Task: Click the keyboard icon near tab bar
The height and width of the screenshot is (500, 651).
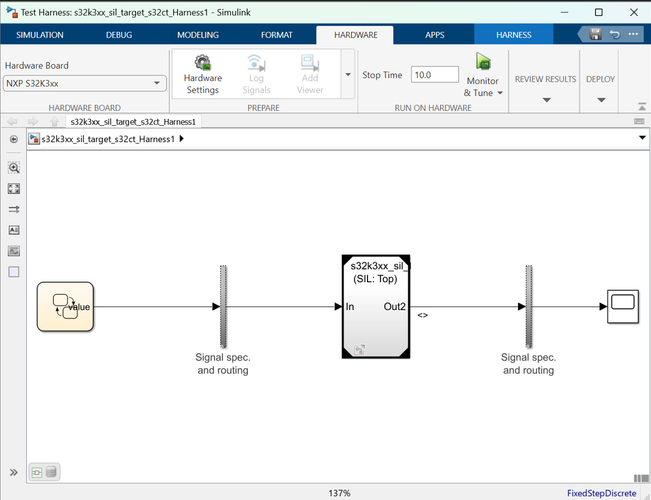Action: pos(639,121)
